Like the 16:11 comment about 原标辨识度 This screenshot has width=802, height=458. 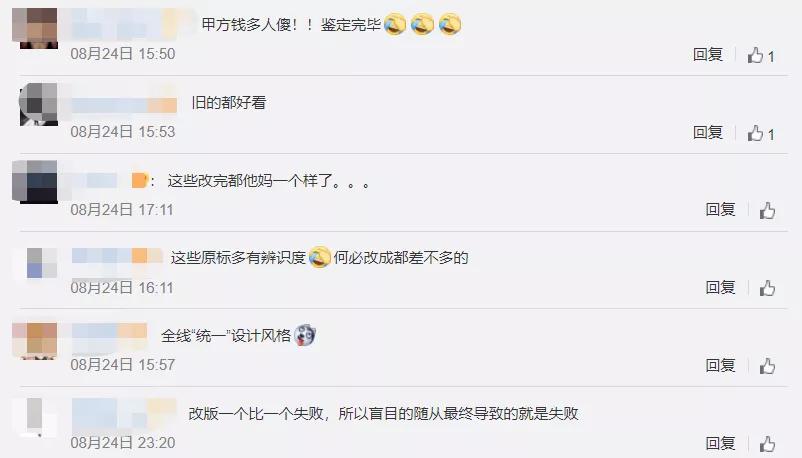point(767,289)
